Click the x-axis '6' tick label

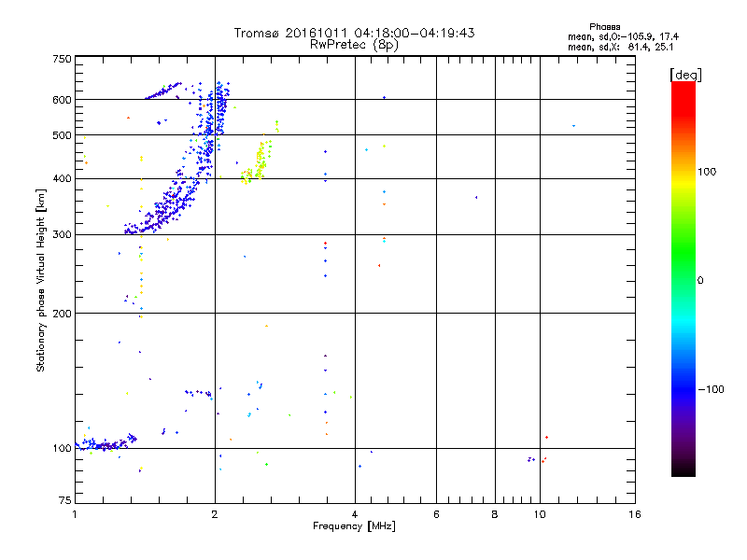point(436,514)
